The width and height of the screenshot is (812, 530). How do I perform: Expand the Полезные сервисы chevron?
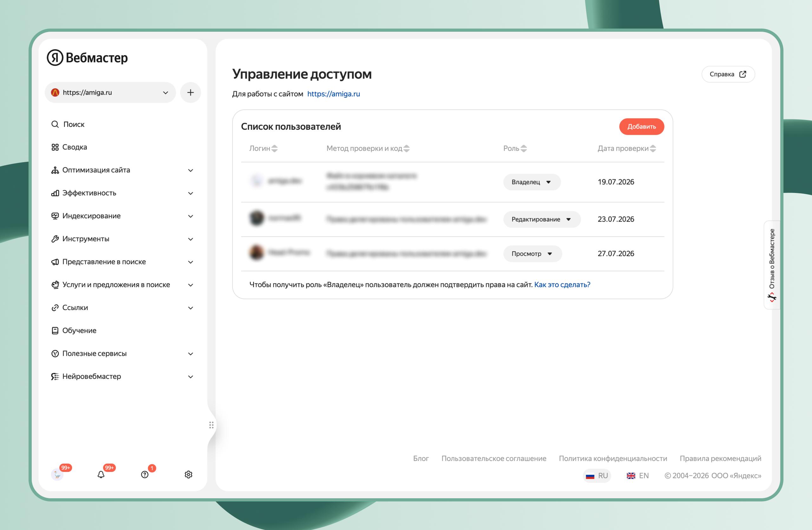coord(191,354)
